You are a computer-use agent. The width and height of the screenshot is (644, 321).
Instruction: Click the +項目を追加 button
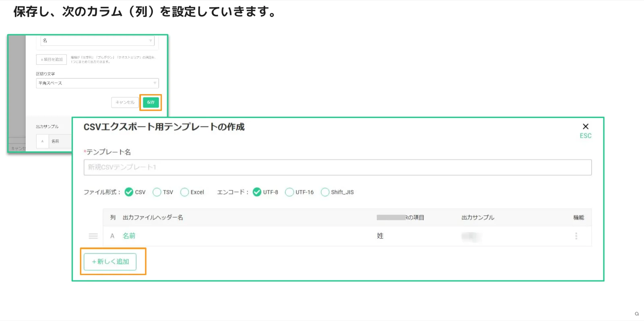[52, 60]
